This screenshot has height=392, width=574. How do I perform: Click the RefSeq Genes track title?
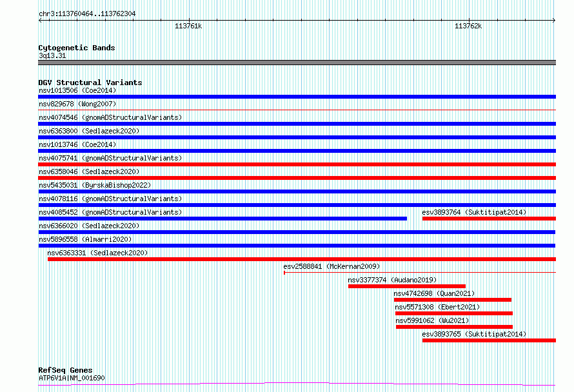point(65,370)
